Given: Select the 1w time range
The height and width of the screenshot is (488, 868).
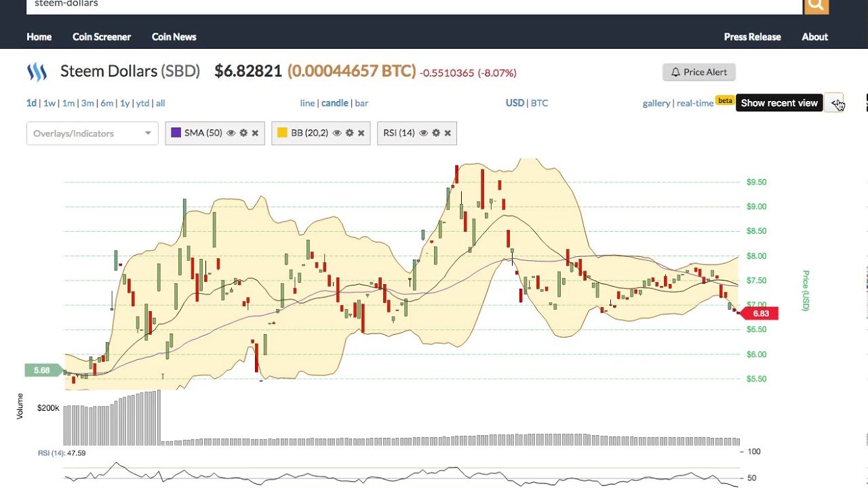Looking at the screenshot, I should click(x=49, y=103).
